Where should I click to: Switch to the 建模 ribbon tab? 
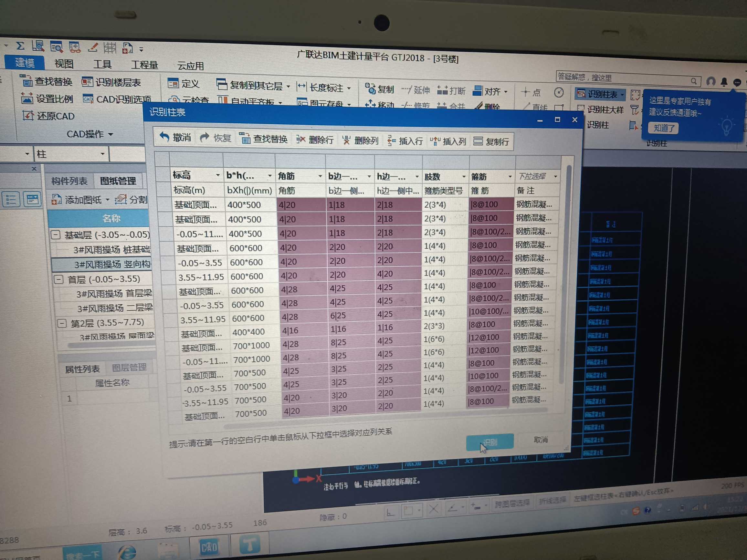[24, 63]
